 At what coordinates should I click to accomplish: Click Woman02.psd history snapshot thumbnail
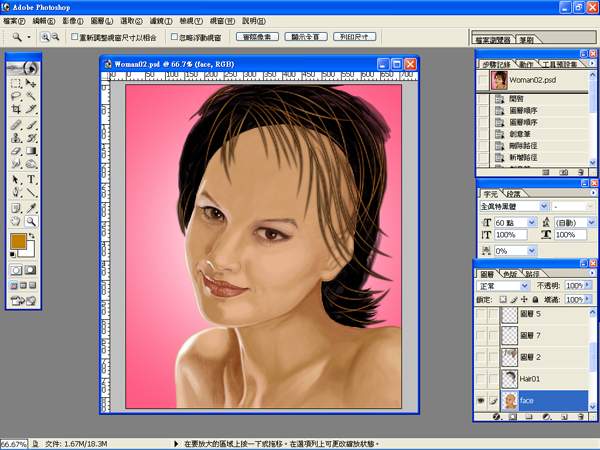tap(499, 80)
